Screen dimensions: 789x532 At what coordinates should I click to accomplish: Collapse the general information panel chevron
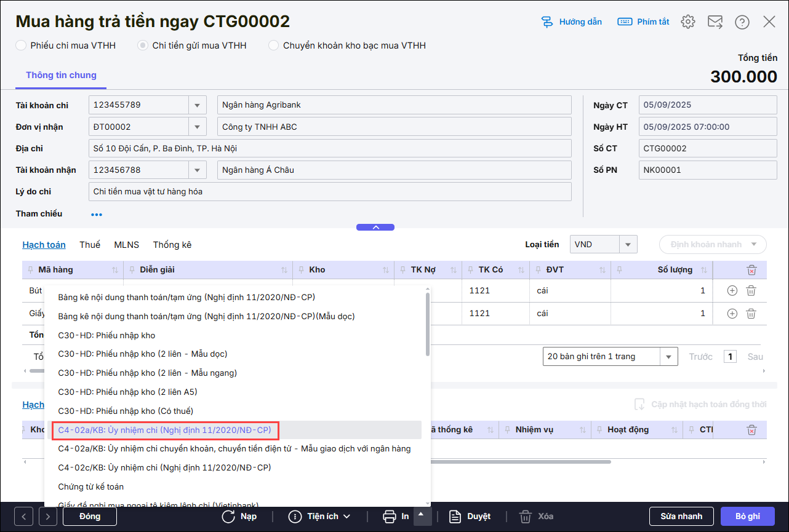click(375, 227)
